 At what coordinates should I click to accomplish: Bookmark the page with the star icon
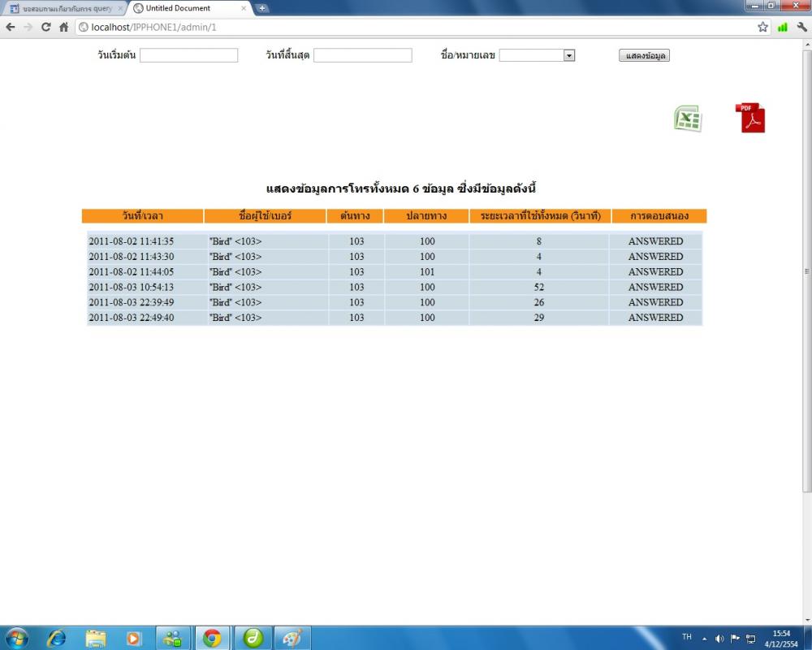[x=762, y=27]
